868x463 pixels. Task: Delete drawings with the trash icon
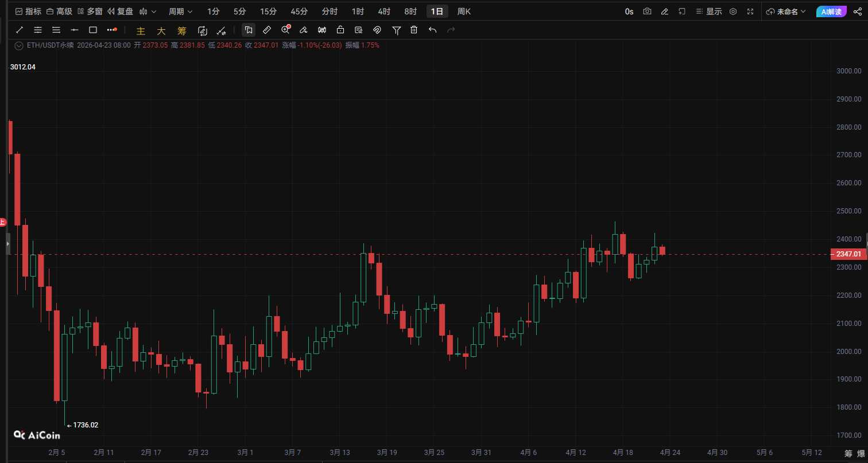coord(414,30)
